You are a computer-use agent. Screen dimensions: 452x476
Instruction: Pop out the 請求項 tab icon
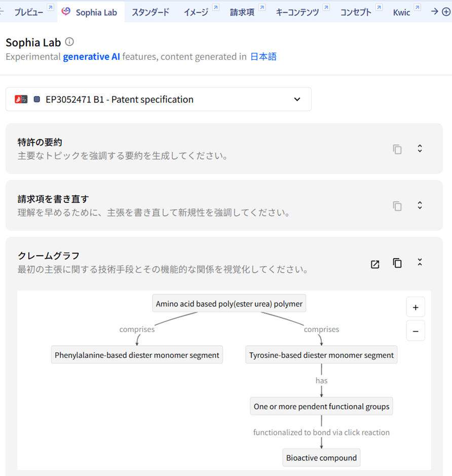pyautogui.click(x=262, y=7)
